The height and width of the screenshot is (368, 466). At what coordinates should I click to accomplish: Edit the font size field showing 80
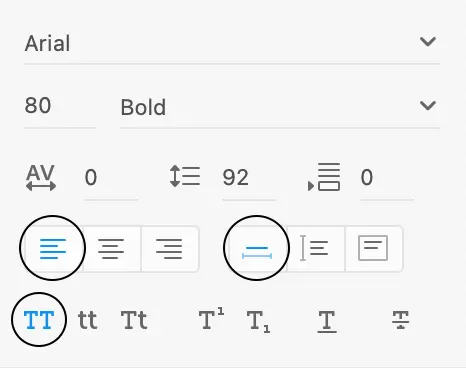click(60, 106)
